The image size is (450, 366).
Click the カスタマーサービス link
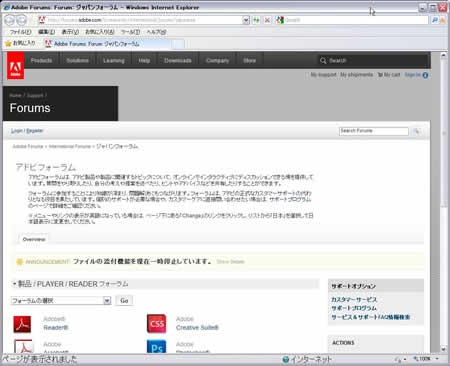point(354,299)
